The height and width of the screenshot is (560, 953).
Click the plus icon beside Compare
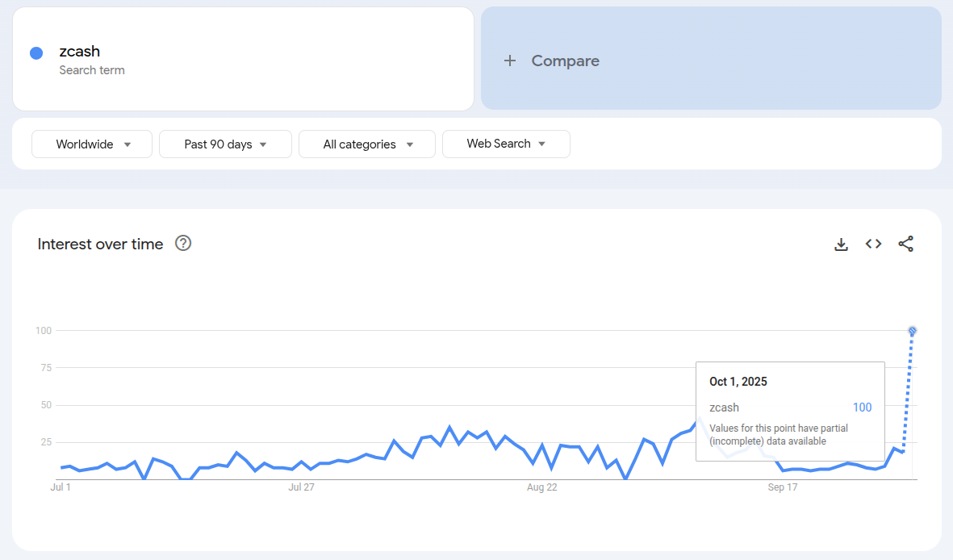click(x=509, y=61)
